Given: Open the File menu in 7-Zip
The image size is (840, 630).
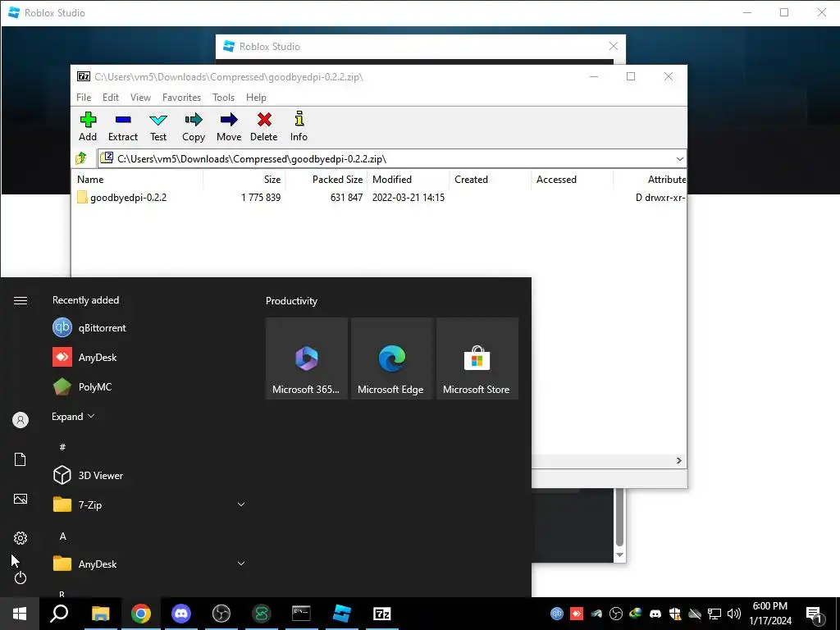Looking at the screenshot, I should pos(84,98).
